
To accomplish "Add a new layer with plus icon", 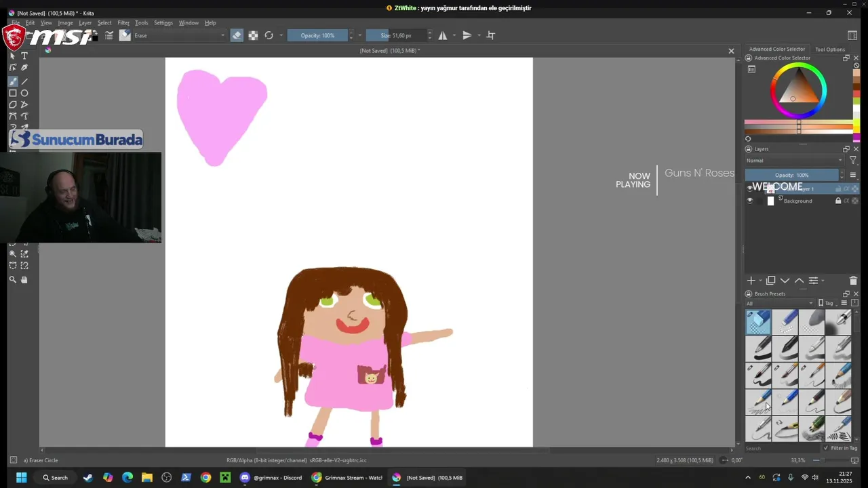I will click(751, 281).
